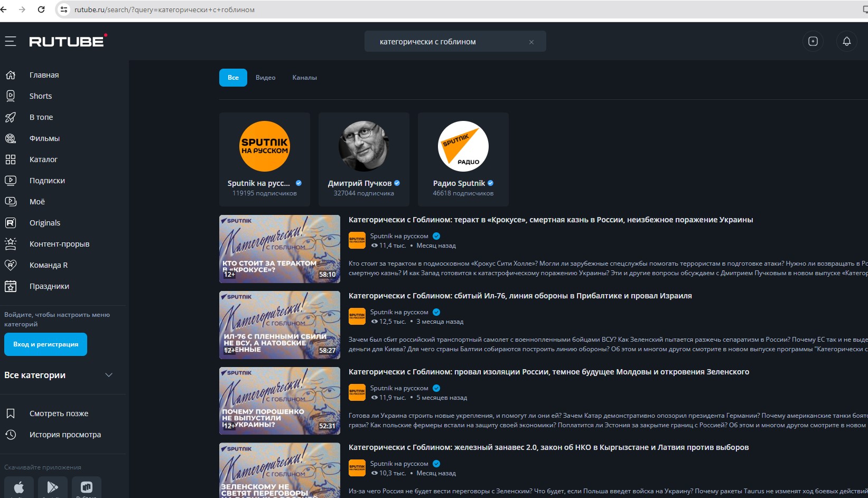Open the Дмитрий Пучков channel card
868x498 pixels.
[364, 159]
